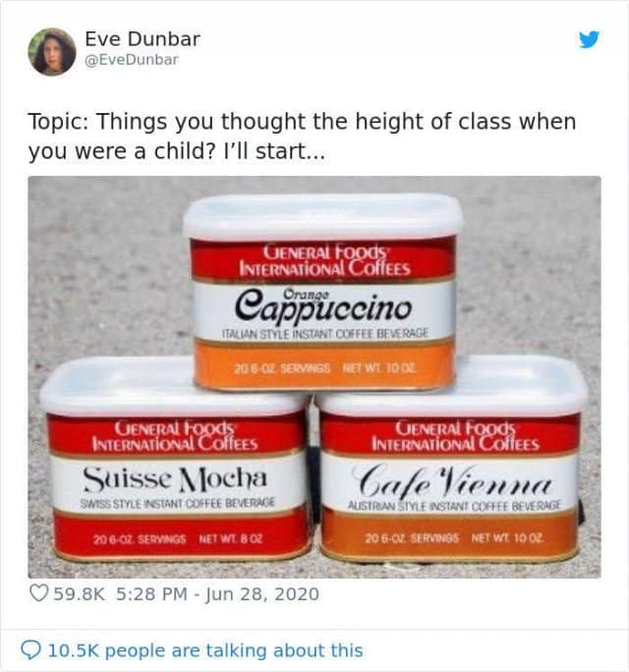This screenshot has width=629, height=672.
Task: Open the coffee tins photo attachment
Action: 314,377
